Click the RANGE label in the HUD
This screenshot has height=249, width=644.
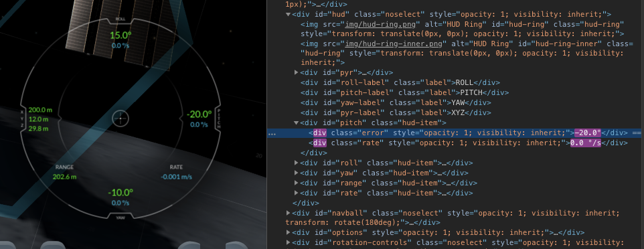tap(64, 167)
